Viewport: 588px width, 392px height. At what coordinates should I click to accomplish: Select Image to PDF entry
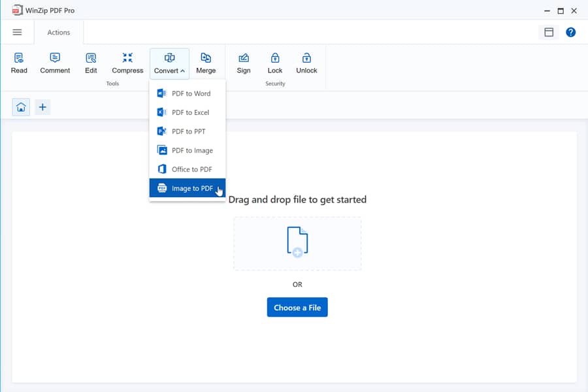coord(188,188)
